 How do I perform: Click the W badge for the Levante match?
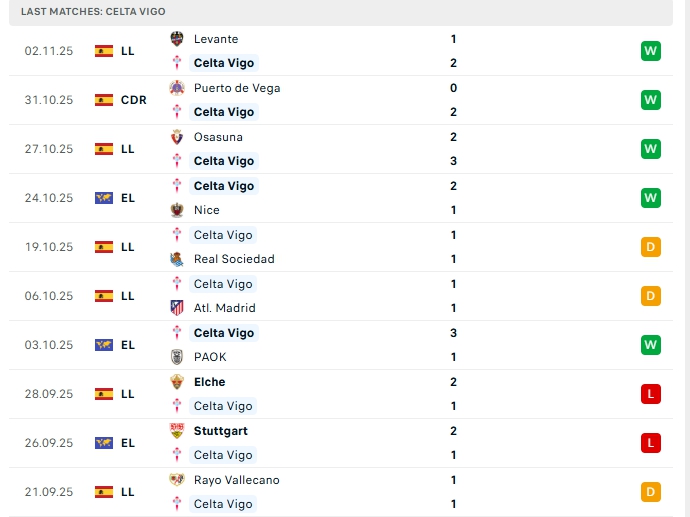click(x=651, y=51)
